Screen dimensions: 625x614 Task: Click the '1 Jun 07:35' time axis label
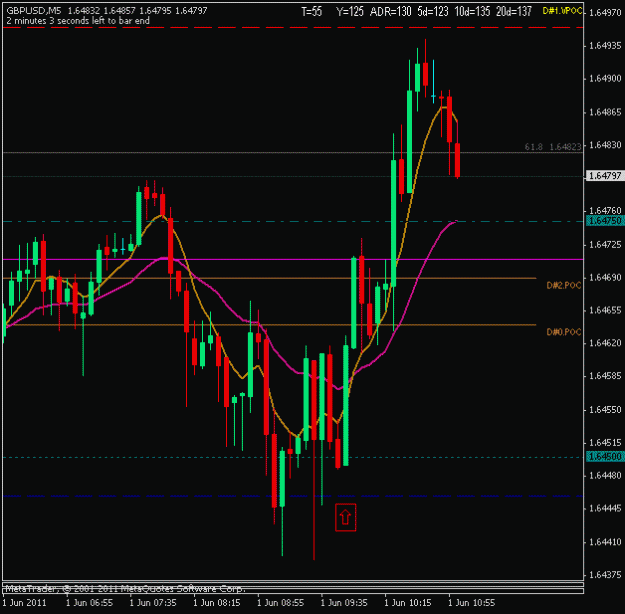(153, 602)
